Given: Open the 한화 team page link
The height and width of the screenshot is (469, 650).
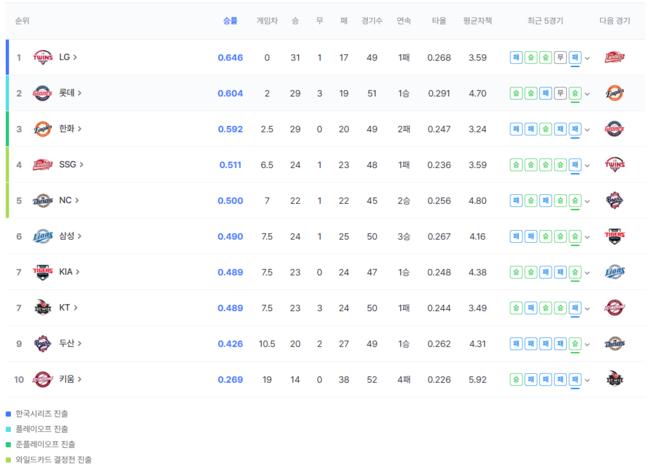Looking at the screenshot, I should point(70,129).
